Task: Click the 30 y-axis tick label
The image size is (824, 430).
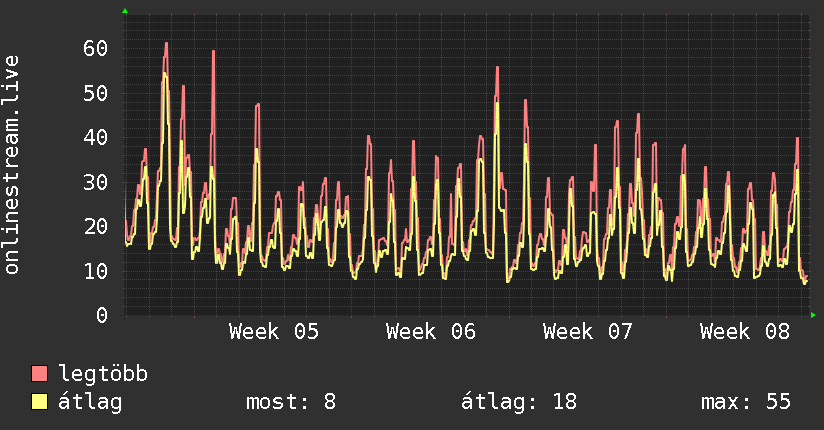Action: point(96,182)
